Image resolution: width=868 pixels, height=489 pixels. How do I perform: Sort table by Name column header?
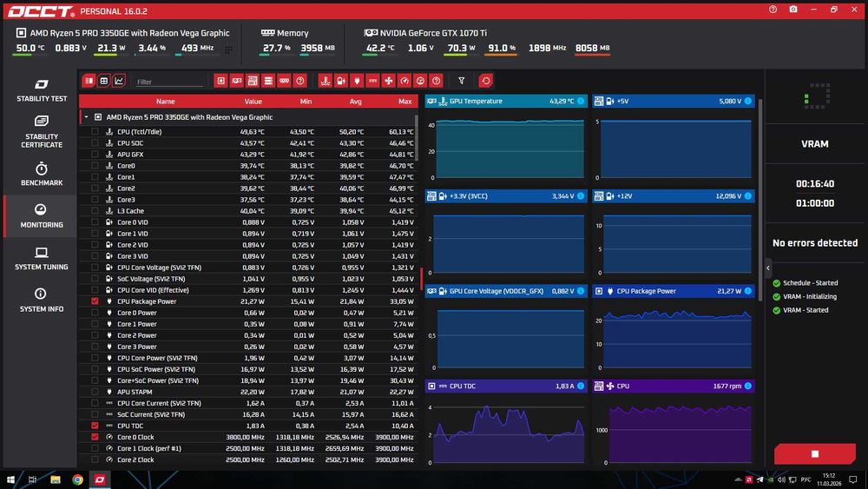[166, 102]
